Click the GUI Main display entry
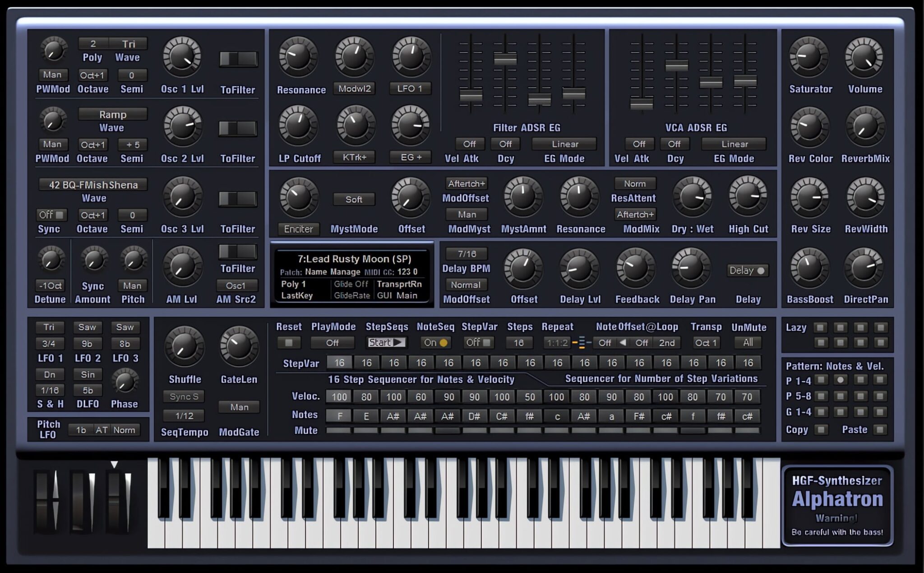This screenshot has width=924, height=573. click(x=397, y=296)
